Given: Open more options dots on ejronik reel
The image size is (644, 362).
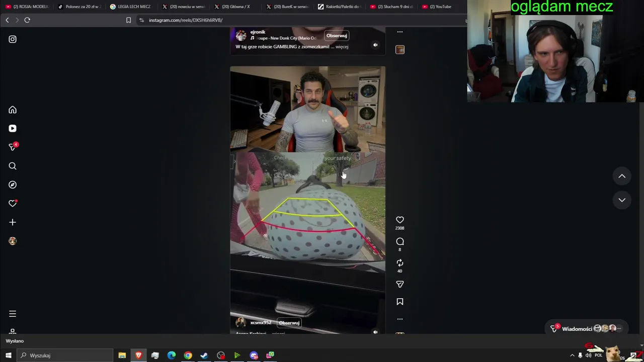Looking at the screenshot, I should [400, 32].
